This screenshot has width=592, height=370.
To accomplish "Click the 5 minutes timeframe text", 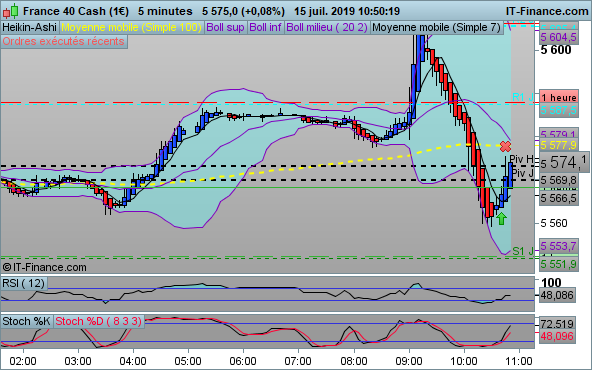I will click(x=165, y=11).
